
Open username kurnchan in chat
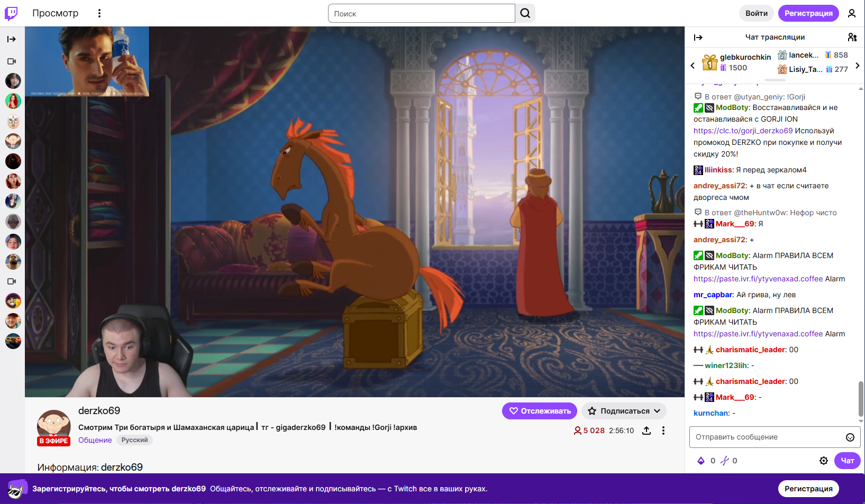click(712, 413)
